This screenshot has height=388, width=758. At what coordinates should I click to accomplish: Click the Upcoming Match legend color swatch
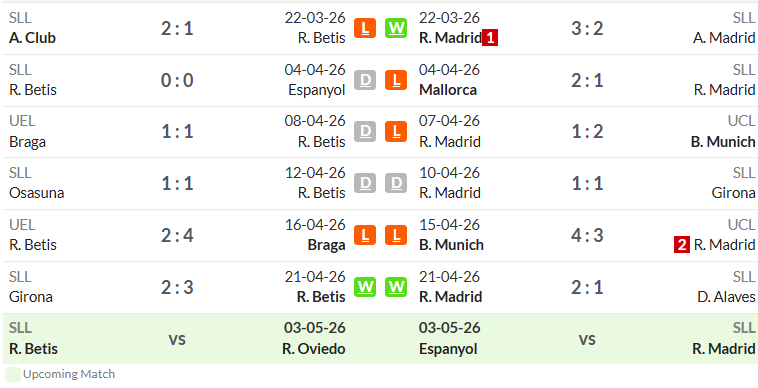(13, 374)
